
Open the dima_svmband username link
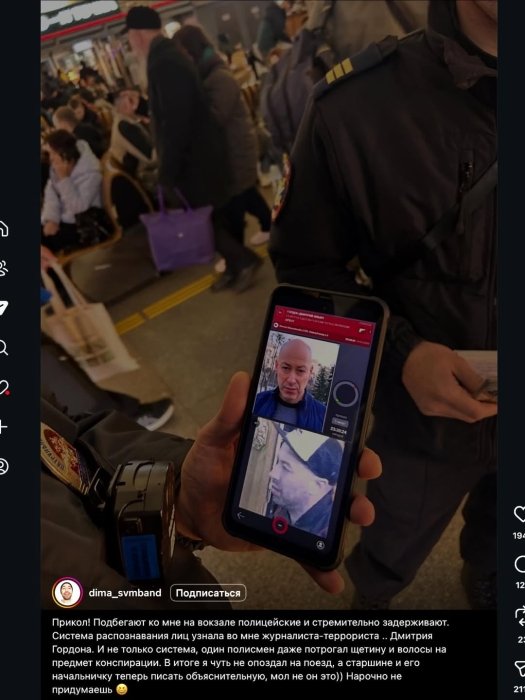tap(125, 593)
